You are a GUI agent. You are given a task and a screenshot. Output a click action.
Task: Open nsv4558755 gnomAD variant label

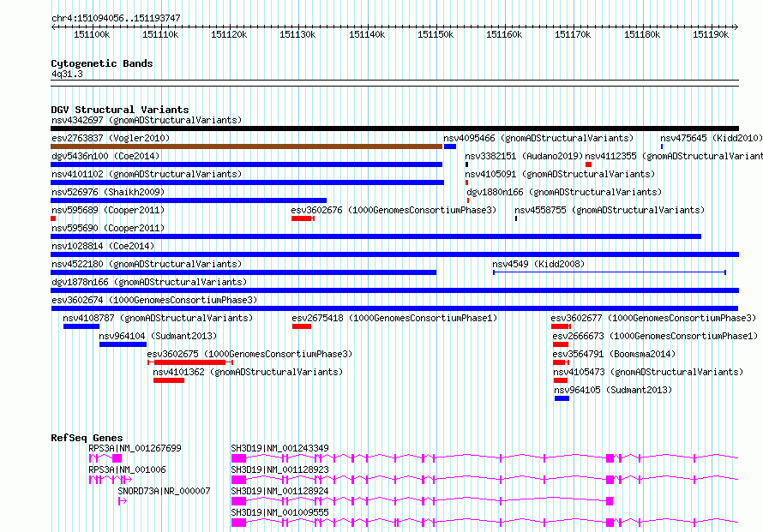[x=610, y=210]
